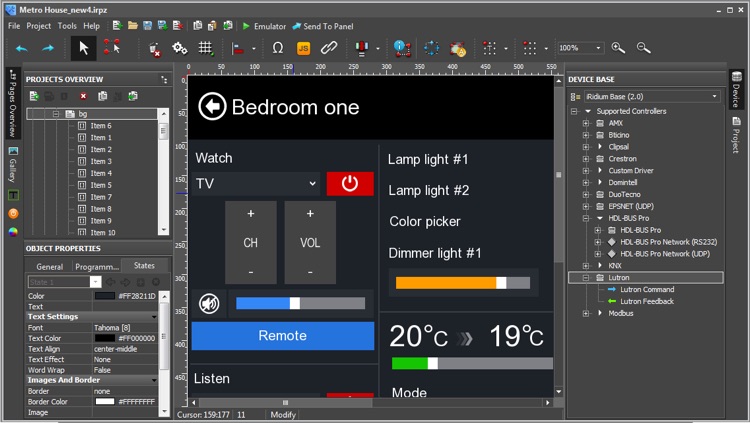Open project settings gears icon

[180, 48]
